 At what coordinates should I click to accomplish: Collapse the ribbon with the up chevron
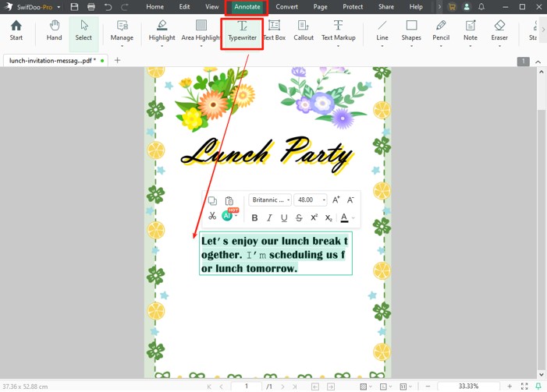tap(538, 62)
